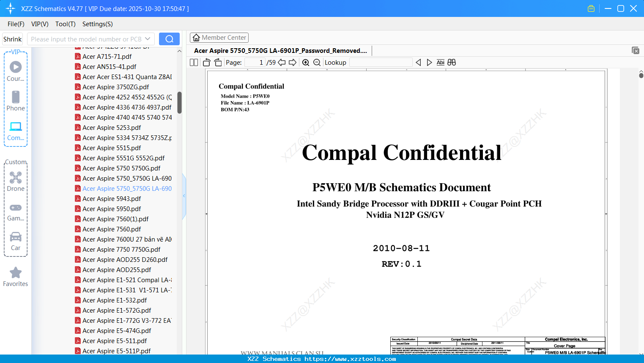Open Acer Aspire 7600U 27 file
The height and width of the screenshot is (363, 644).
(123, 239)
